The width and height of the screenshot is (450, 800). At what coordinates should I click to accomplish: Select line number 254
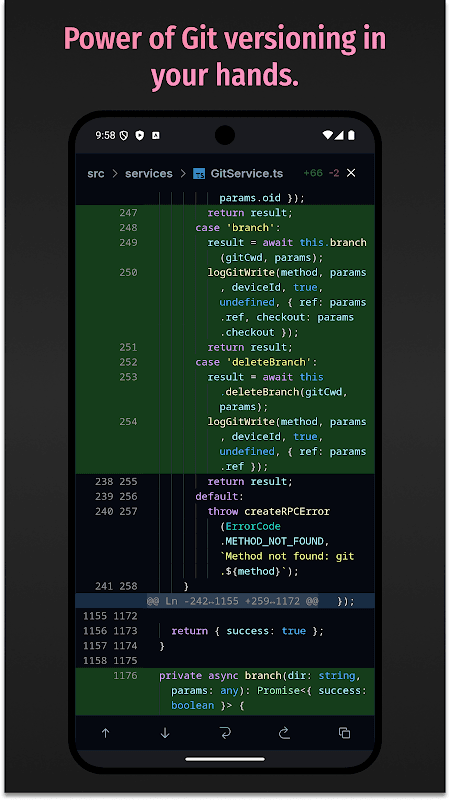(128, 421)
